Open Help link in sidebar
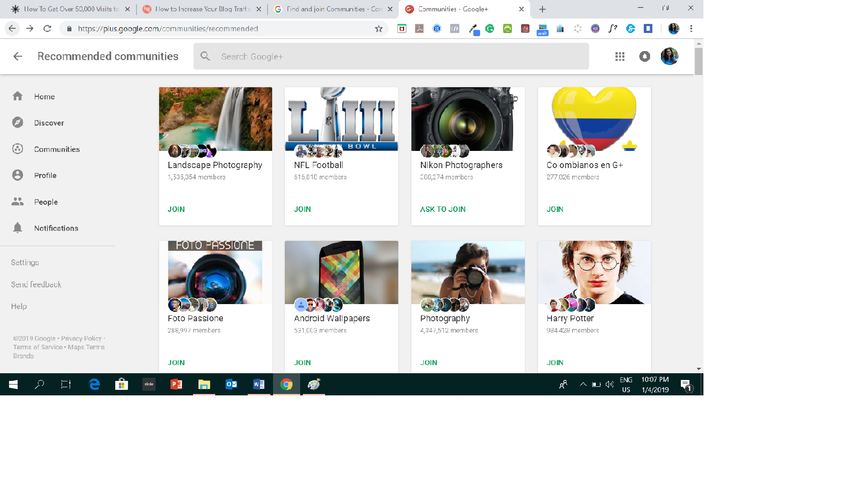Image resolution: width=868 pixels, height=488 pixels. coord(19,306)
